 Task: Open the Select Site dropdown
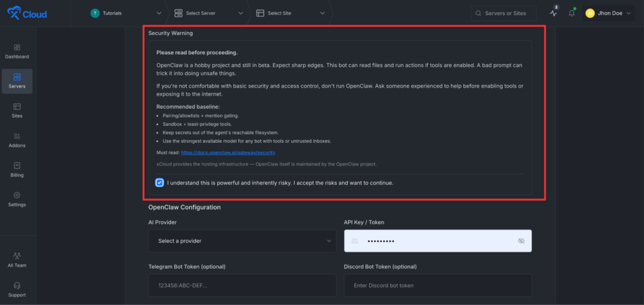pyautogui.click(x=291, y=13)
